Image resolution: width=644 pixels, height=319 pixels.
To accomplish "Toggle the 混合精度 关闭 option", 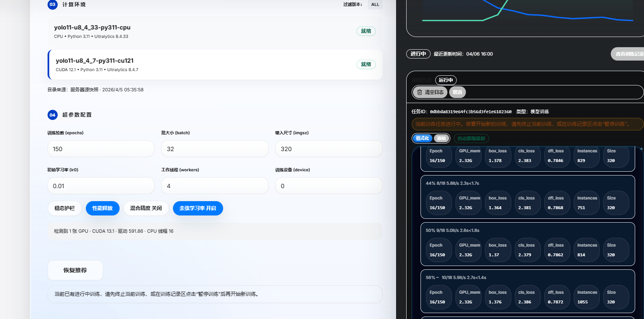I will point(146,208).
